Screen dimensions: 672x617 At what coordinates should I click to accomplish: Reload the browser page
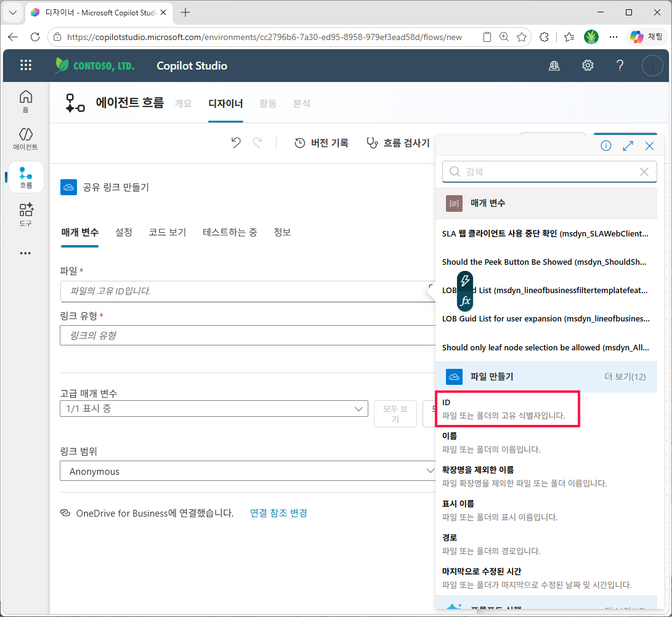click(35, 37)
